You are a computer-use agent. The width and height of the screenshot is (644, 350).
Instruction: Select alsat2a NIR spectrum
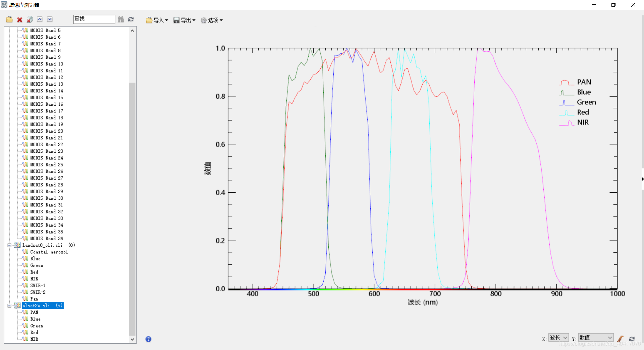(34, 339)
